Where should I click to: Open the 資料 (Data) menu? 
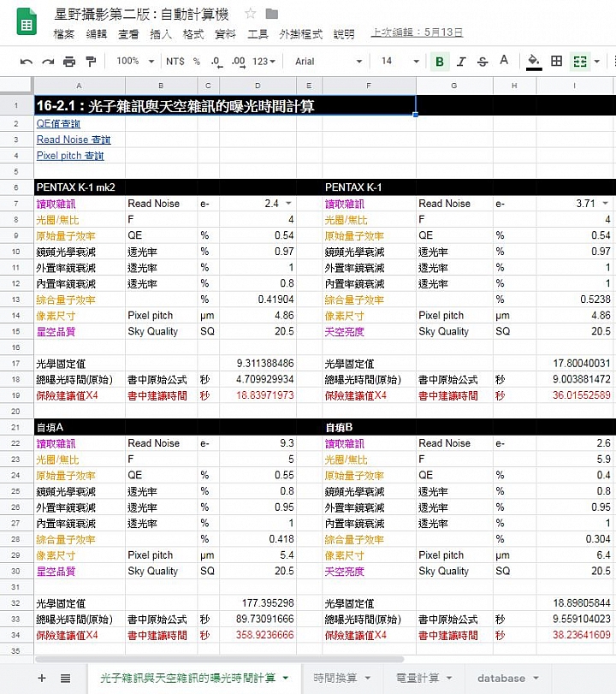(x=225, y=34)
